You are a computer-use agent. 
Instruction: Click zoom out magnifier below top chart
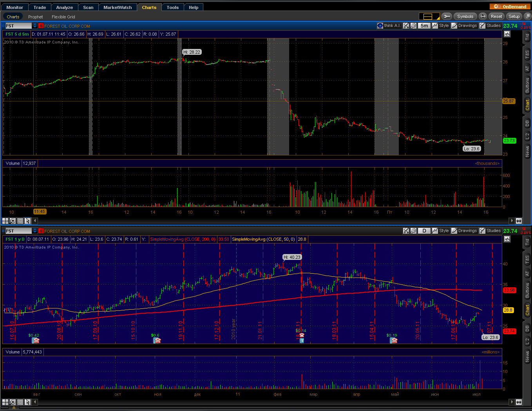click(20, 221)
